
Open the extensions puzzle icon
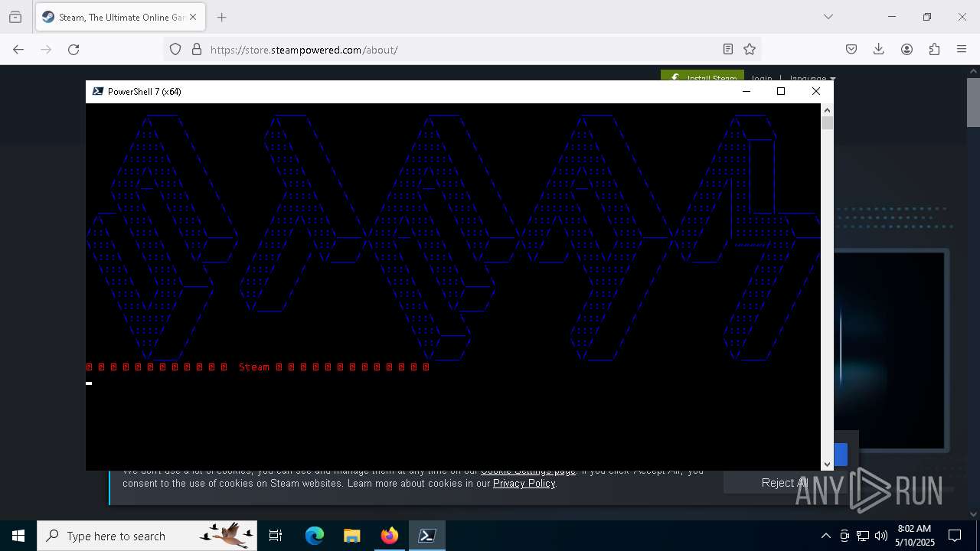[x=934, y=49]
